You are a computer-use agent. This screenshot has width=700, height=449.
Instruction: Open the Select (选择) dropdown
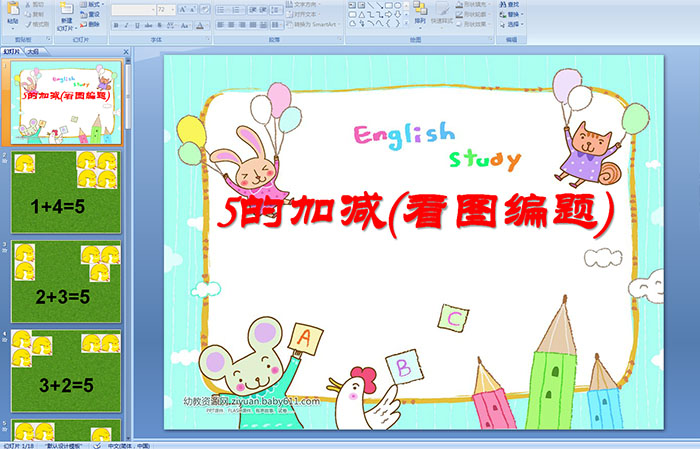click(512, 24)
